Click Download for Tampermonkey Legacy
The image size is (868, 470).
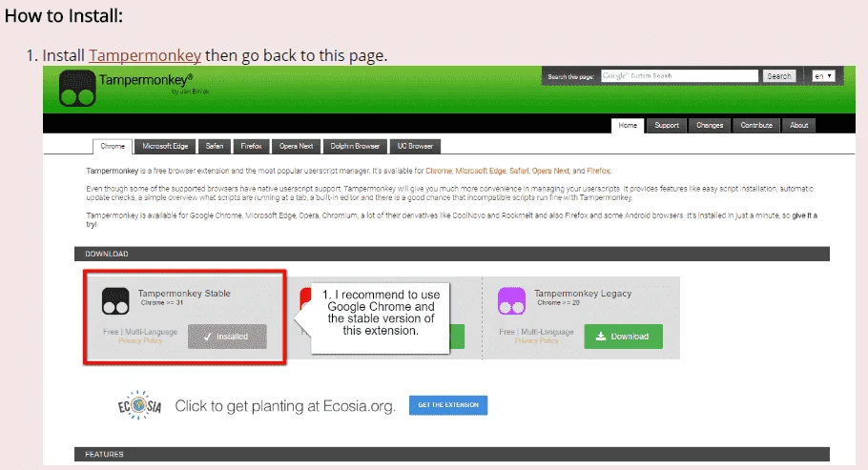coord(623,337)
